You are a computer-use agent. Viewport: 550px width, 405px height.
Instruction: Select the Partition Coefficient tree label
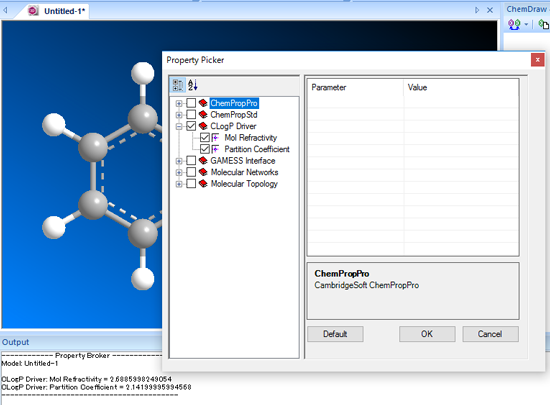coord(257,149)
